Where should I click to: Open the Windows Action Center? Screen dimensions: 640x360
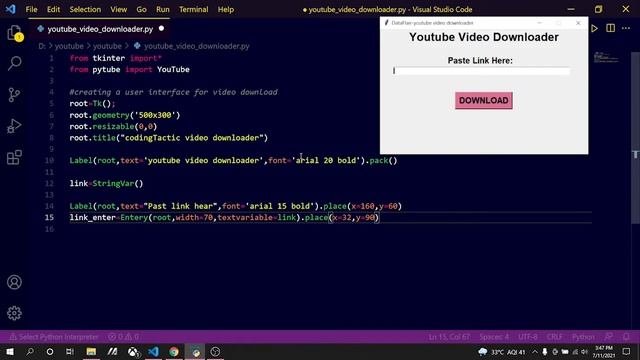(627, 351)
